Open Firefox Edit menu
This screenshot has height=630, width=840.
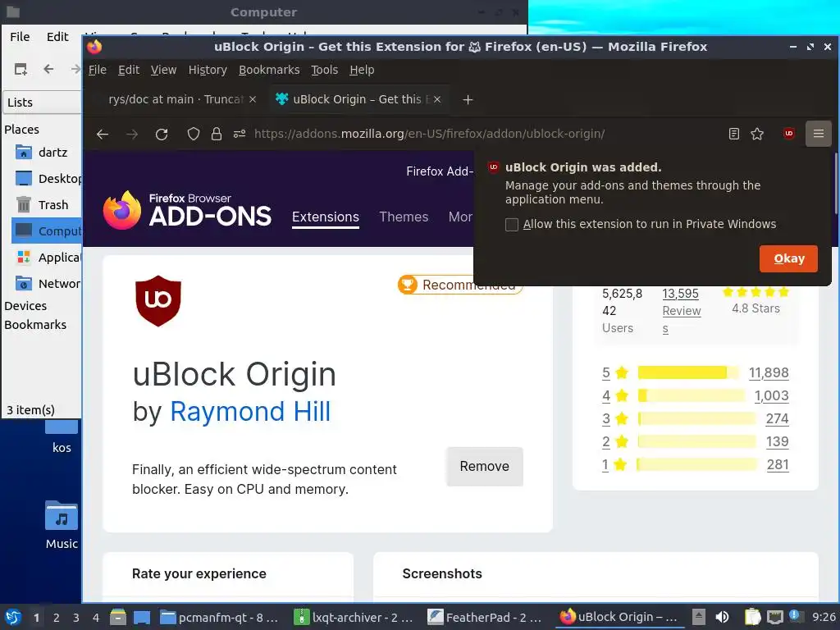click(129, 70)
